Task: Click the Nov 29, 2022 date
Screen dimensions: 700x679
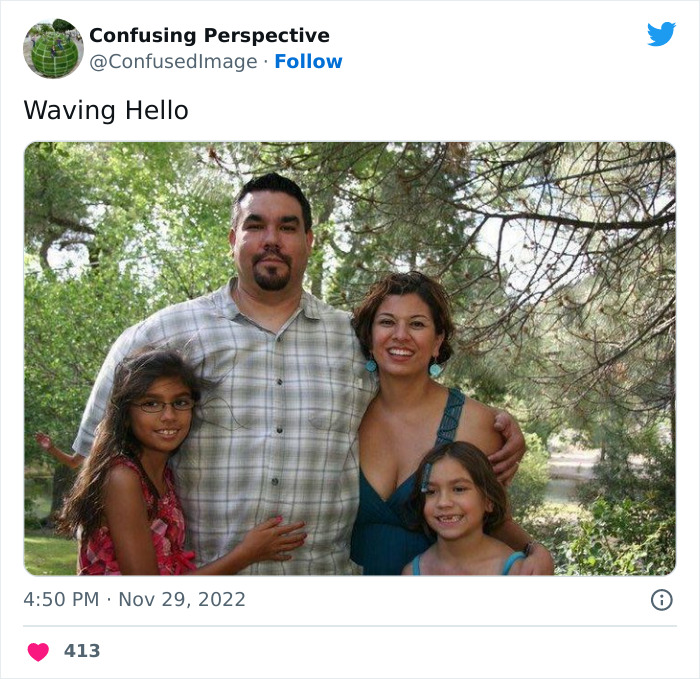Action: point(182,600)
